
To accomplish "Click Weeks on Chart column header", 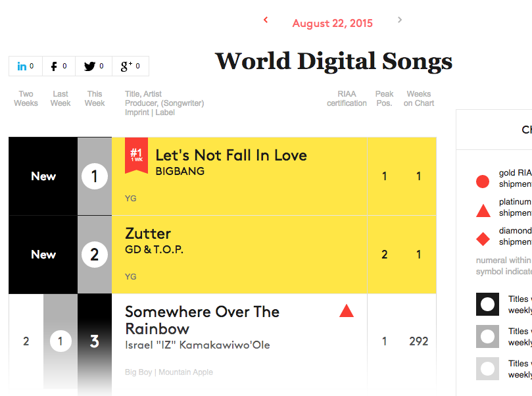I will (419, 99).
